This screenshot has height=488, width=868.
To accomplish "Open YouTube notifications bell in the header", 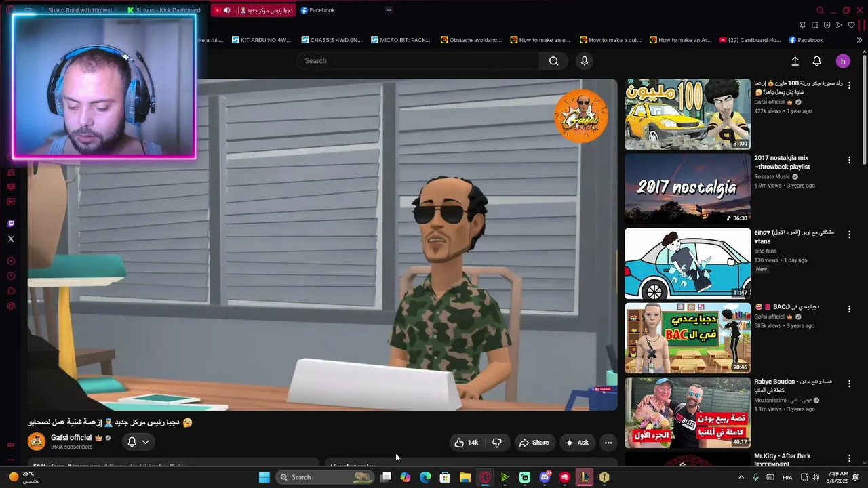I will coord(817,61).
